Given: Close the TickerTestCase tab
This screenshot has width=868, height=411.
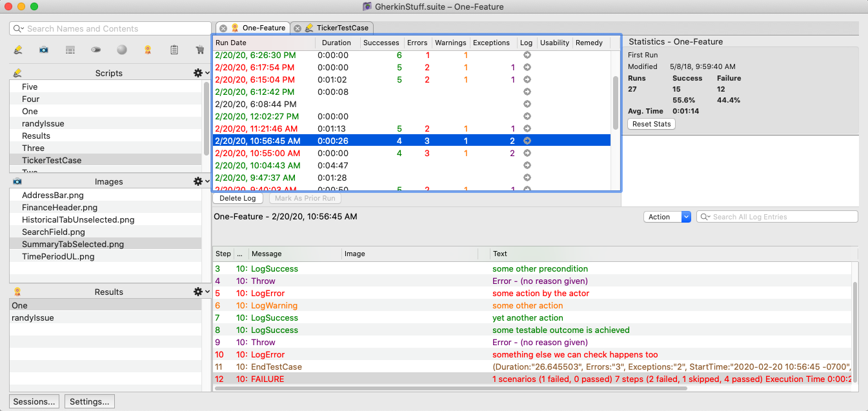Looking at the screenshot, I should 298,28.
